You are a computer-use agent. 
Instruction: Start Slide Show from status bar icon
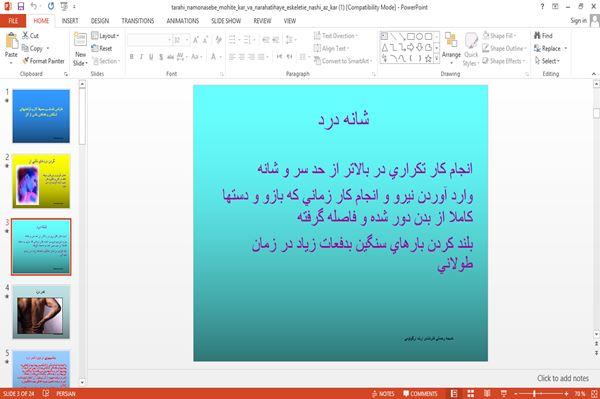(504, 394)
